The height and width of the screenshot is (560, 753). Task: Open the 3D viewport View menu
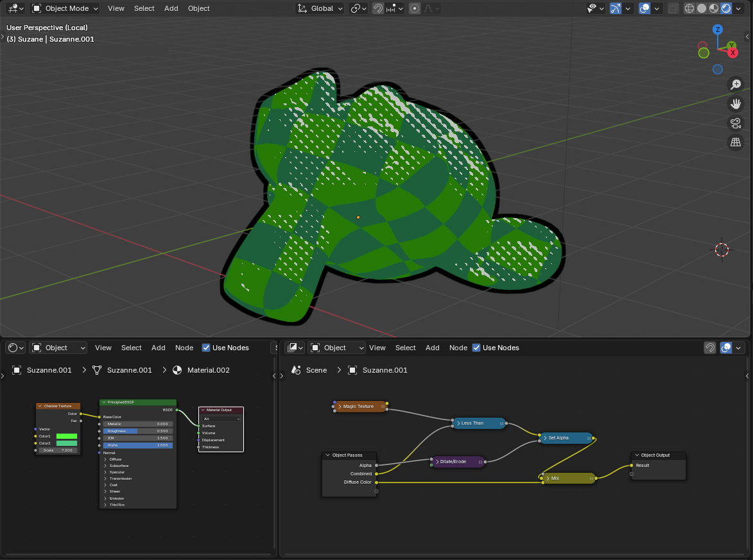(x=116, y=8)
